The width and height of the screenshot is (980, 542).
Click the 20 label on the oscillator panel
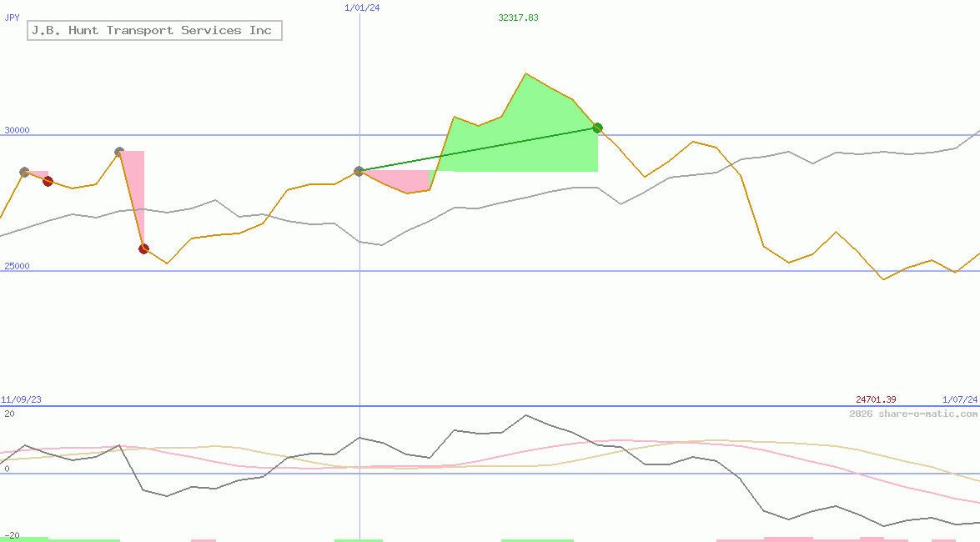point(9,414)
